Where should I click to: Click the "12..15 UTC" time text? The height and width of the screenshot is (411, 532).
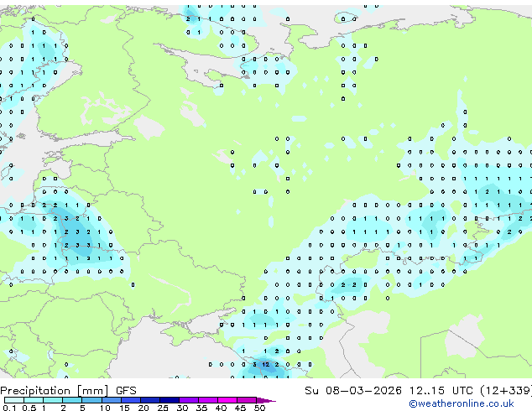tap(441, 391)
